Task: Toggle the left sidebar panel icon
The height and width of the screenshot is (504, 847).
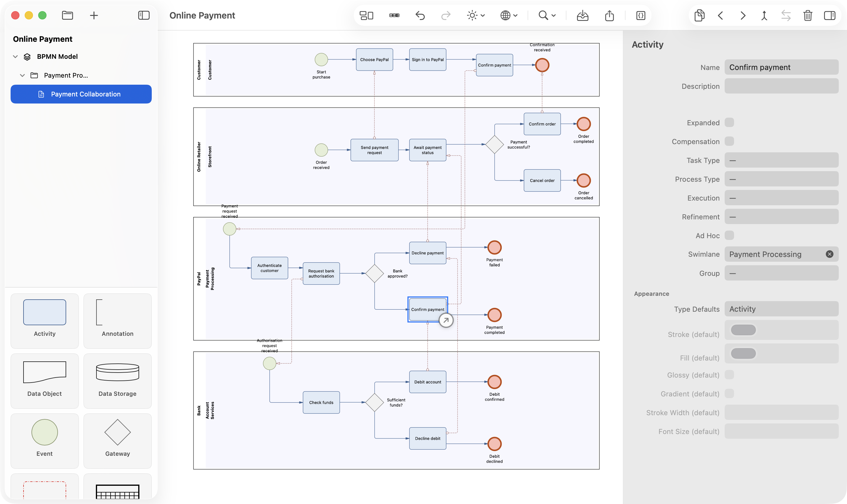Action: coord(144,15)
